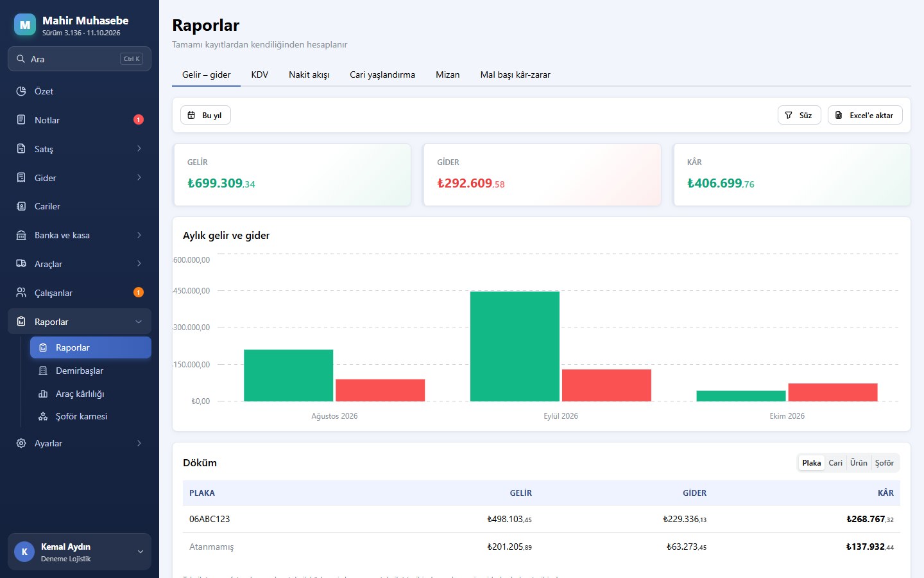Viewport: 924px width, 578px height.
Task: Expand the Ayarlar submenu chevron
Action: tap(139, 443)
